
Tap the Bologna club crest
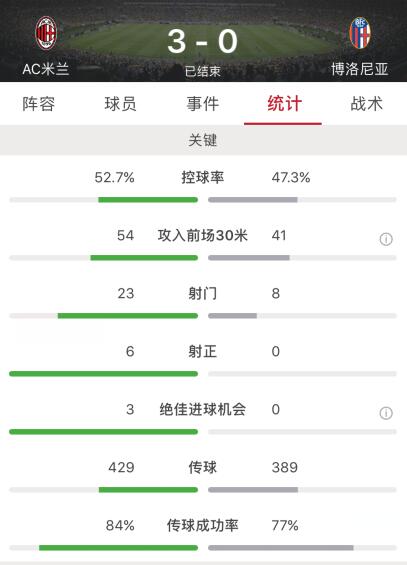360,33
